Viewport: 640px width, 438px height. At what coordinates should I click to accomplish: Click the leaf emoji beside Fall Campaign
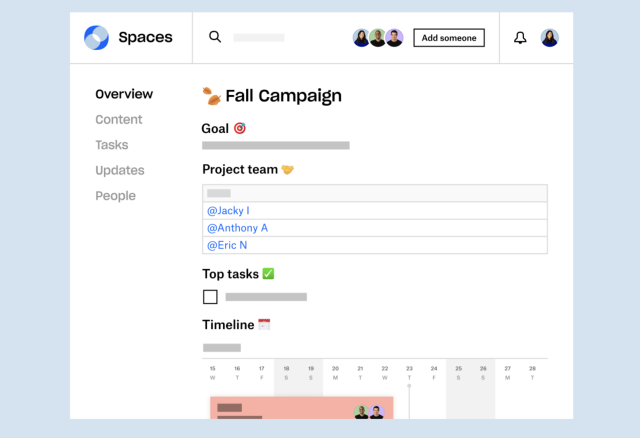click(211, 96)
